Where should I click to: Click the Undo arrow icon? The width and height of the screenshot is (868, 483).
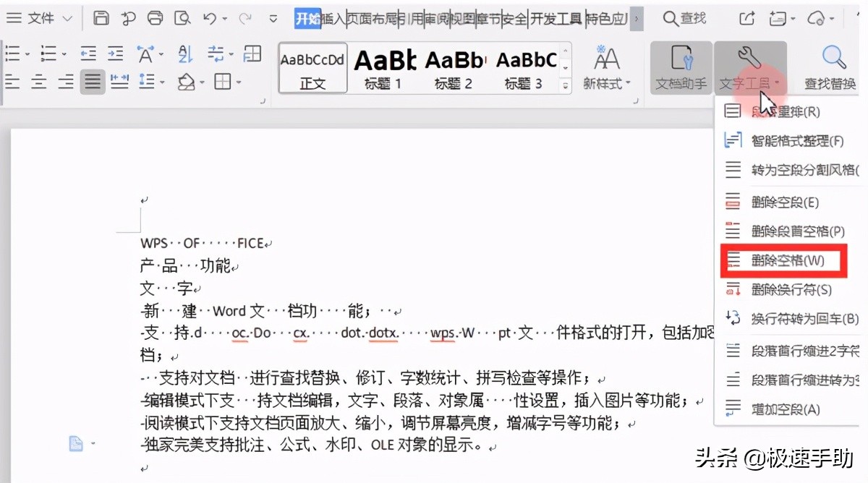[x=210, y=18]
